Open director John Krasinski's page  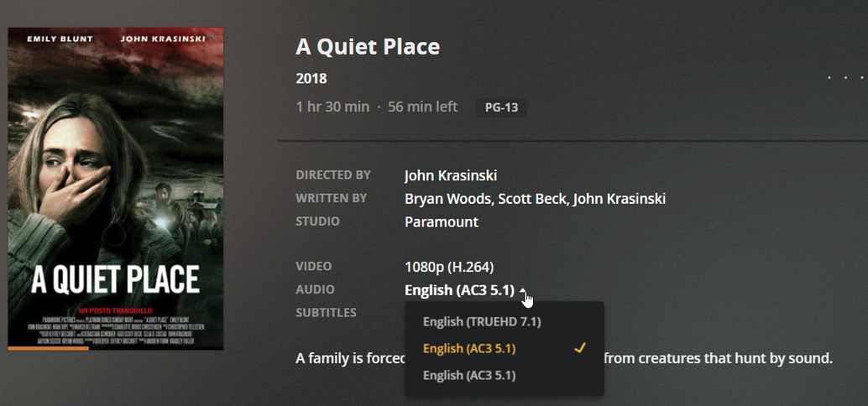coord(451,175)
